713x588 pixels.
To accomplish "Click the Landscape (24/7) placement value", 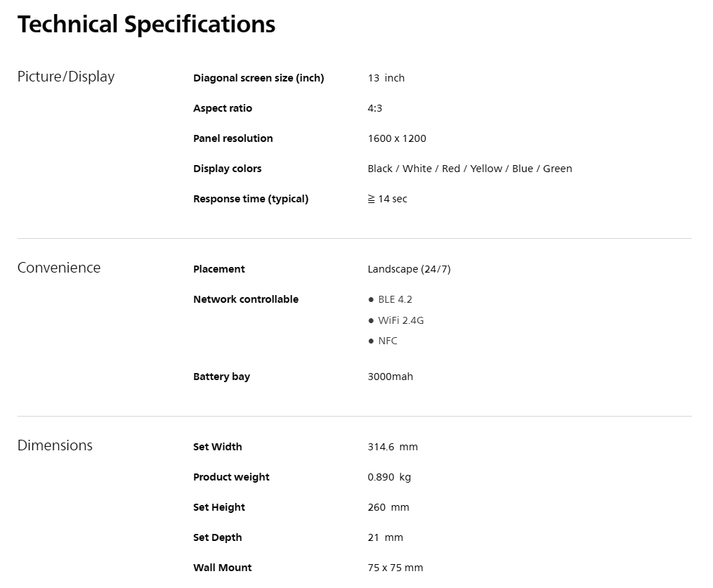I will click(x=409, y=269).
